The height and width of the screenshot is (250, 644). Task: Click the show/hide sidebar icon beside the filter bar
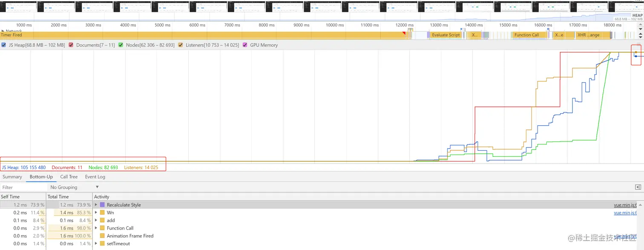638,187
